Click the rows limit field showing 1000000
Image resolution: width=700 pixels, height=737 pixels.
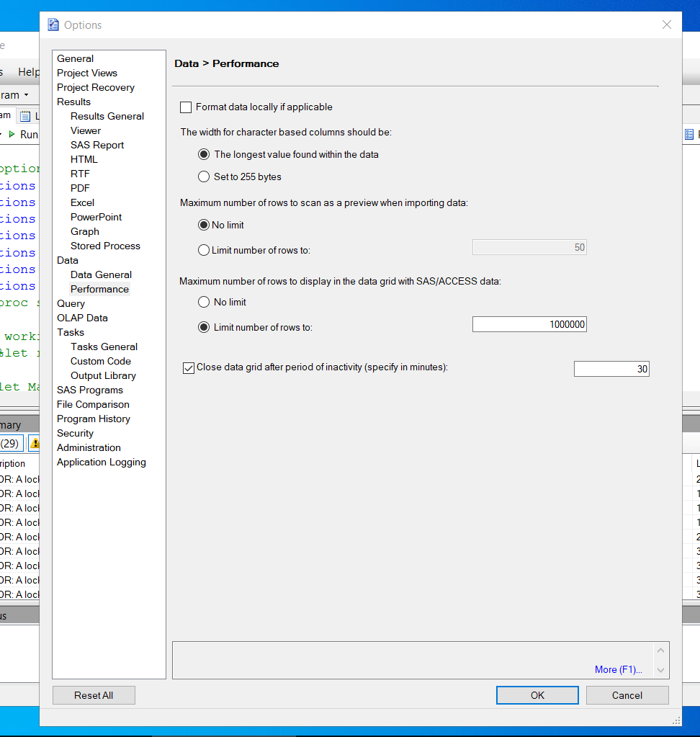tap(529, 324)
